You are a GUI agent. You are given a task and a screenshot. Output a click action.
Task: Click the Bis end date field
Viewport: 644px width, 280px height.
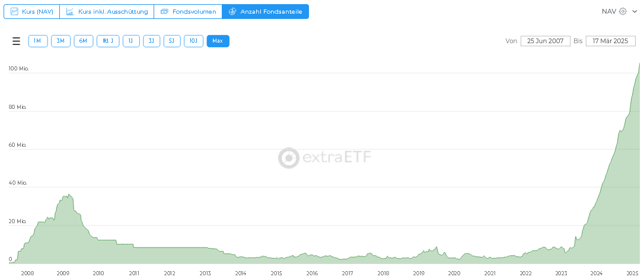pos(610,41)
